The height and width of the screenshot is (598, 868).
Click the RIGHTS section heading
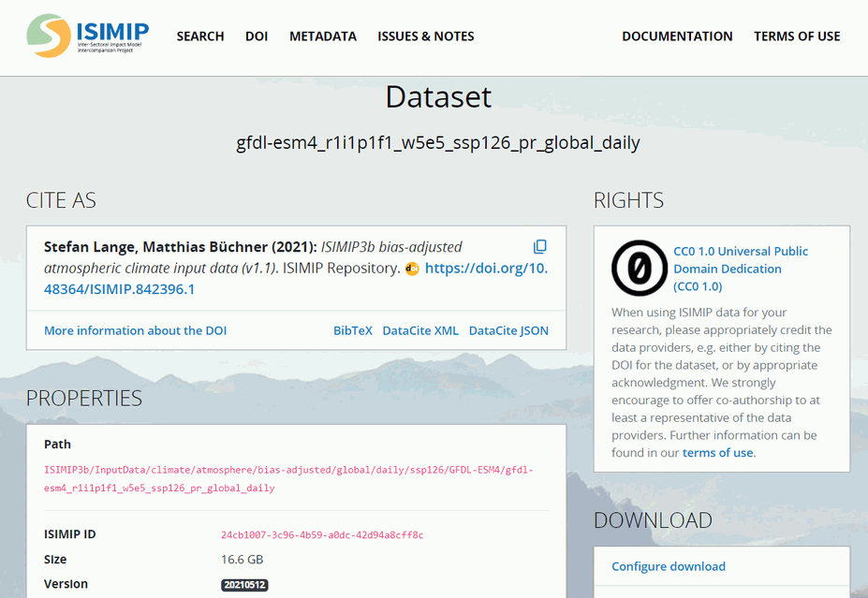pos(628,200)
